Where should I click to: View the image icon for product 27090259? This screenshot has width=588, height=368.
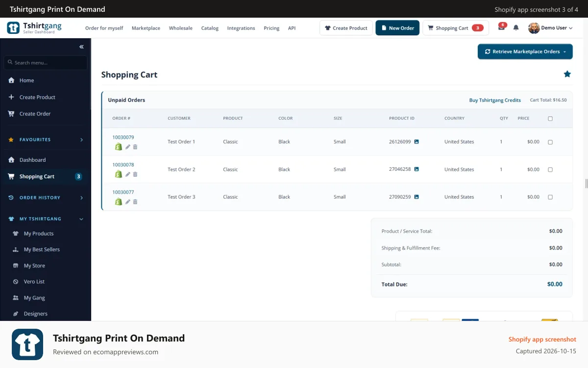coord(416,197)
